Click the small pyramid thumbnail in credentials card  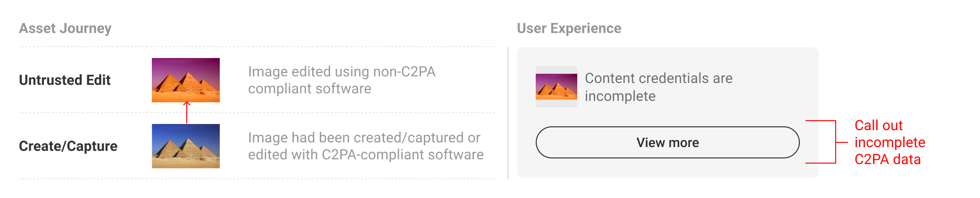pos(556,87)
